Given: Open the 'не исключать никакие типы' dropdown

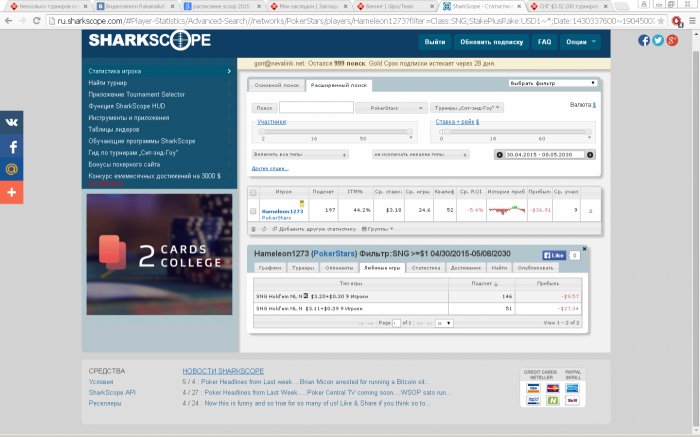Looking at the screenshot, I should pos(421,154).
